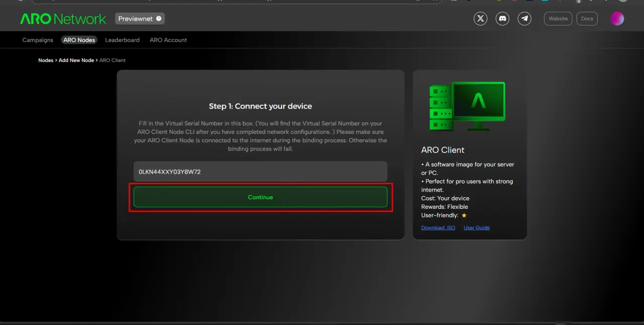Click the Previewnet network badge
This screenshot has width=644, height=325.
(x=140, y=19)
